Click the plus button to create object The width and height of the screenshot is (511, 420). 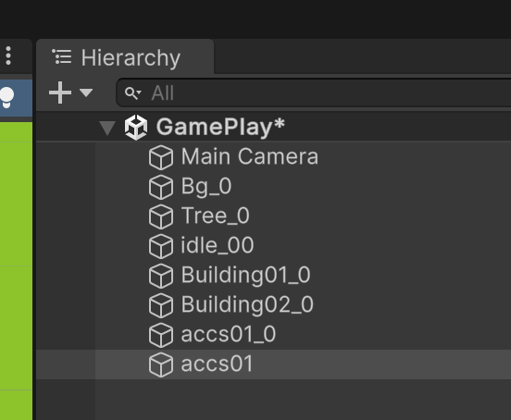[60, 93]
